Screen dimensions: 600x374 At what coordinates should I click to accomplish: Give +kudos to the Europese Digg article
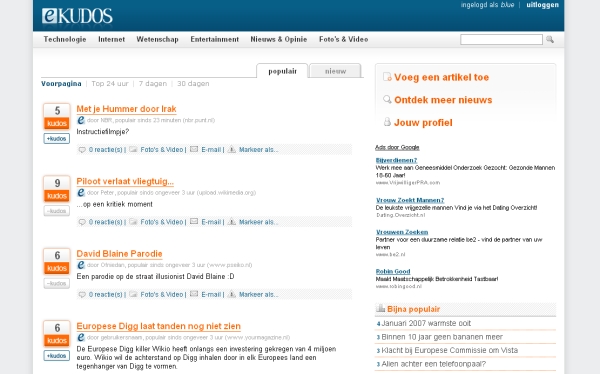coord(57,356)
